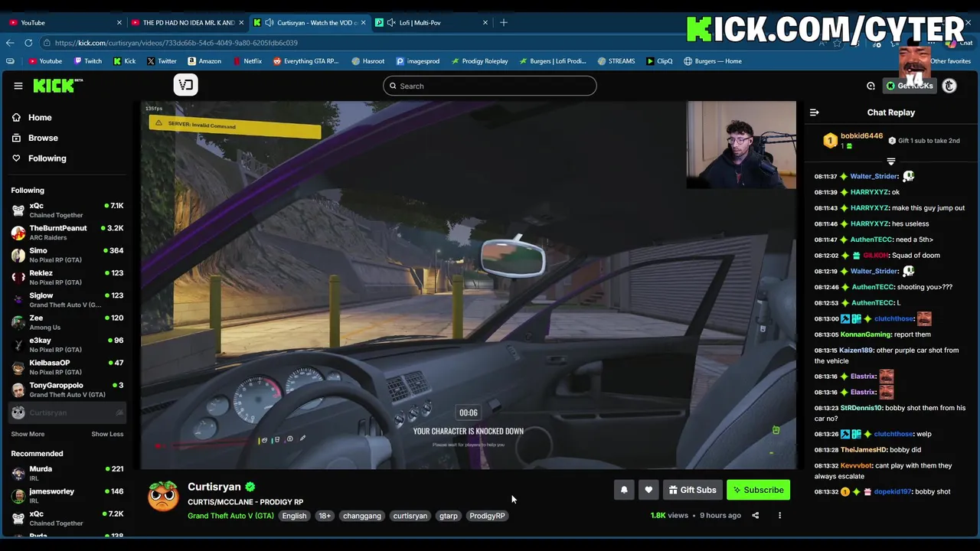Click the changgang tag
The width and height of the screenshot is (980, 551).
pyautogui.click(x=362, y=516)
